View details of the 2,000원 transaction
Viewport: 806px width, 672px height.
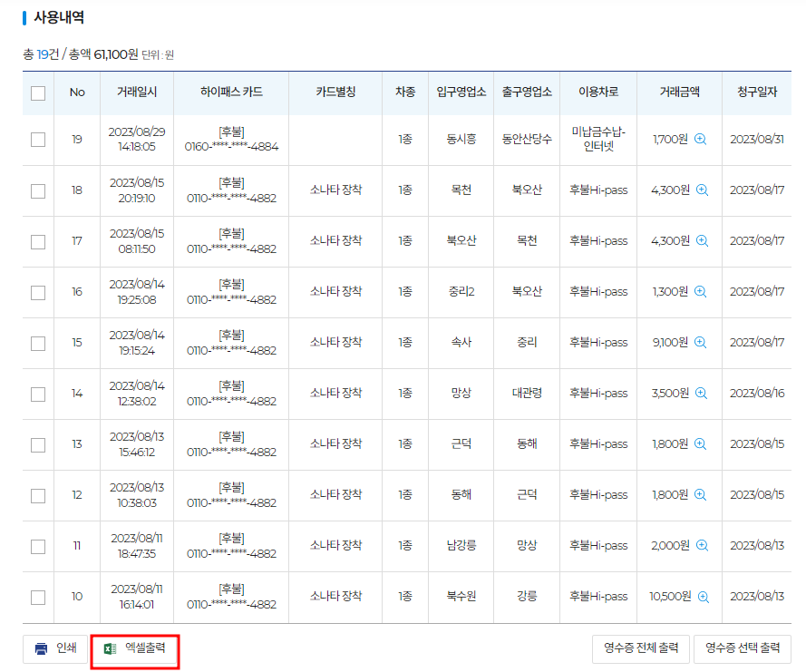(x=702, y=546)
